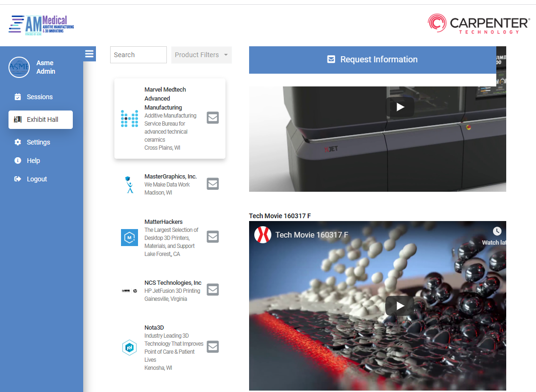Click the Exhibit Hall booth icon
The height and width of the screenshot is (392, 536).
click(x=18, y=119)
